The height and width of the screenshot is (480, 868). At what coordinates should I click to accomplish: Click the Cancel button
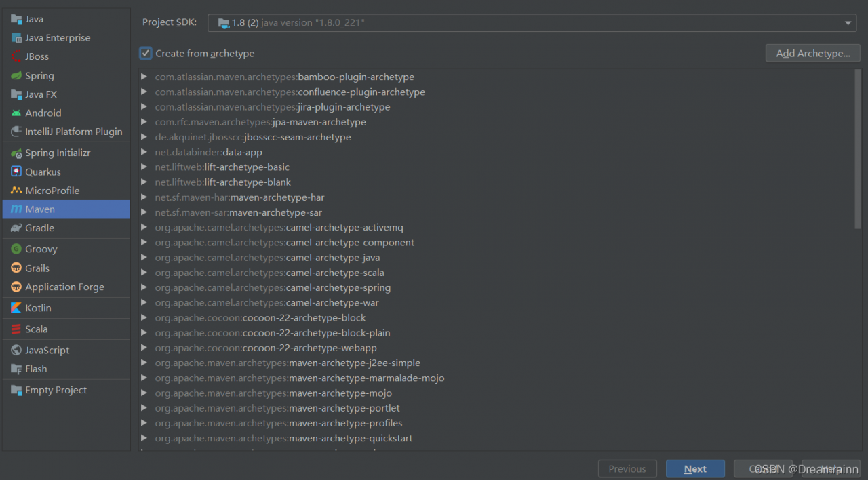[x=763, y=468]
